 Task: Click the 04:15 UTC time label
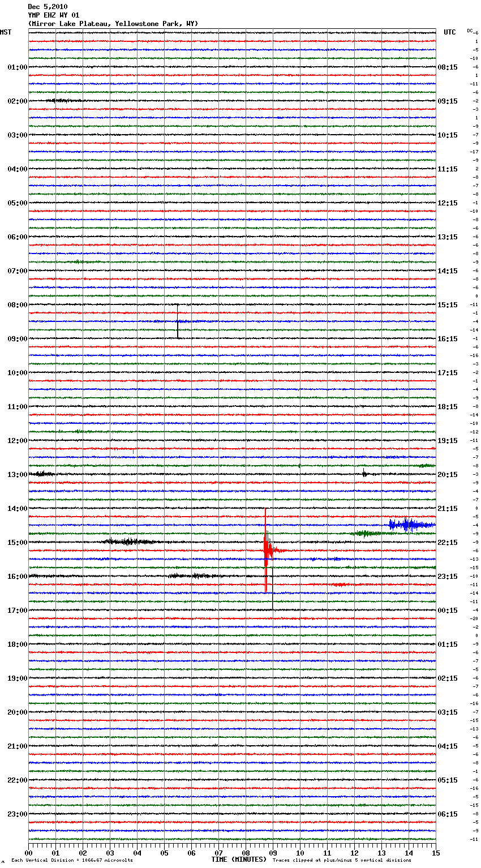point(448,746)
